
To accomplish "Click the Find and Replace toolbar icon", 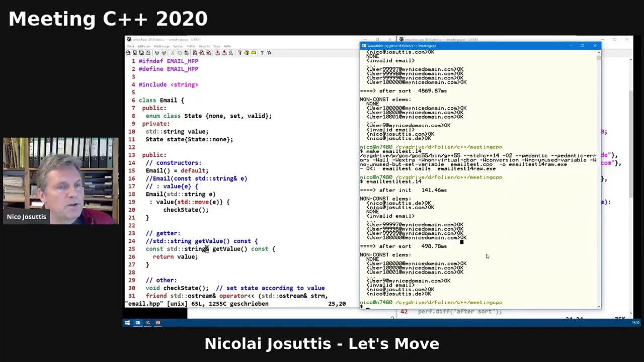I will 195,53.
